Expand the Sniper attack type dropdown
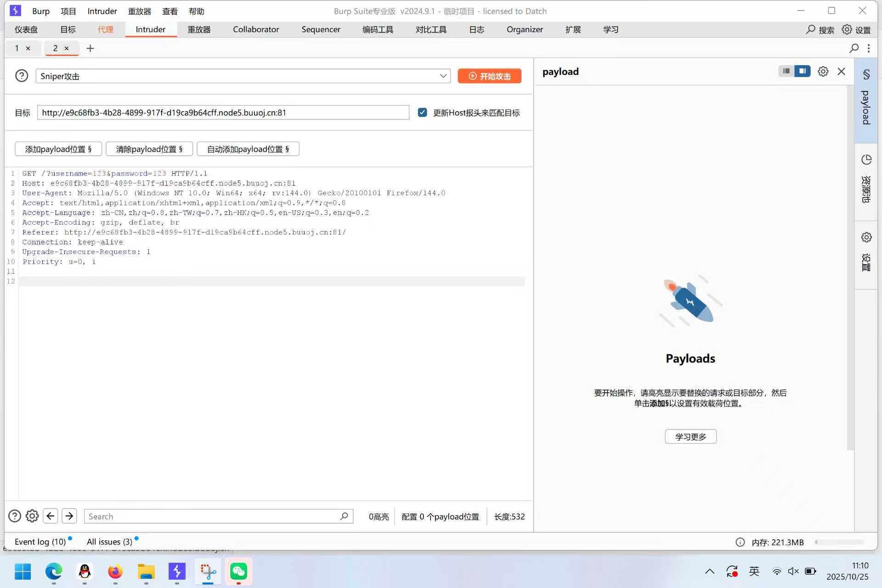 pyautogui.click(x=443, y=76)
